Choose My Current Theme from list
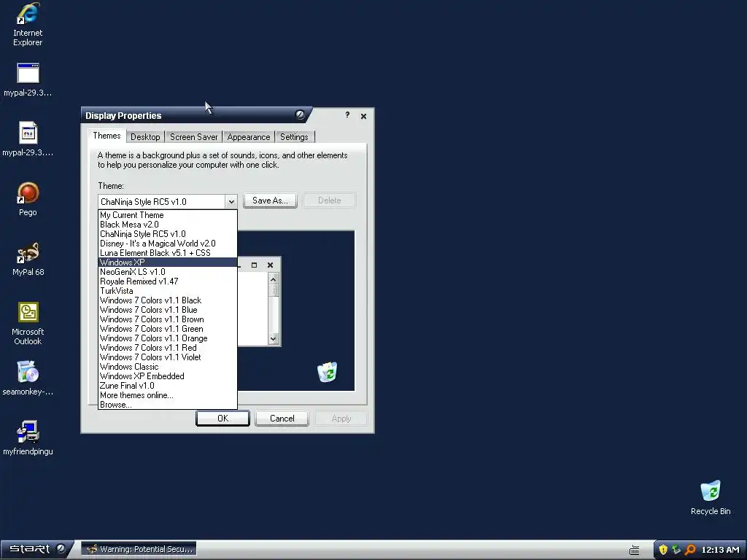 (x=167, y=215)
